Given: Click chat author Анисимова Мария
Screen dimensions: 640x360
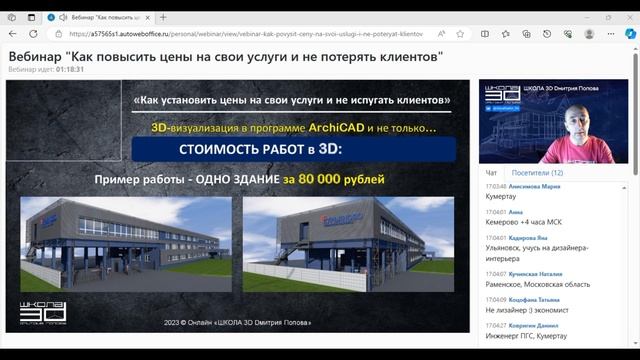Looking at the screenshot, I should pyautogui.click(x=534, y=187).
